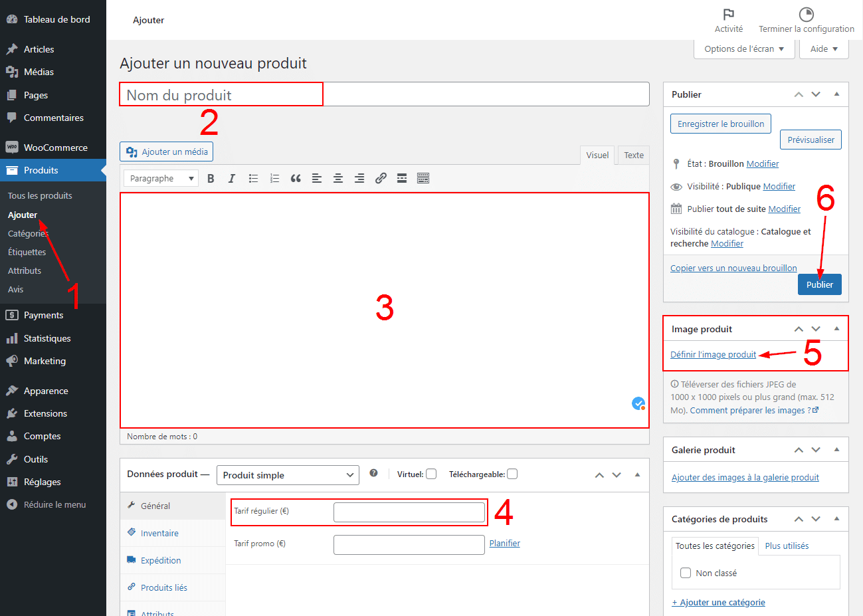Tick the Non classé category checkbox

pos(686,573)
